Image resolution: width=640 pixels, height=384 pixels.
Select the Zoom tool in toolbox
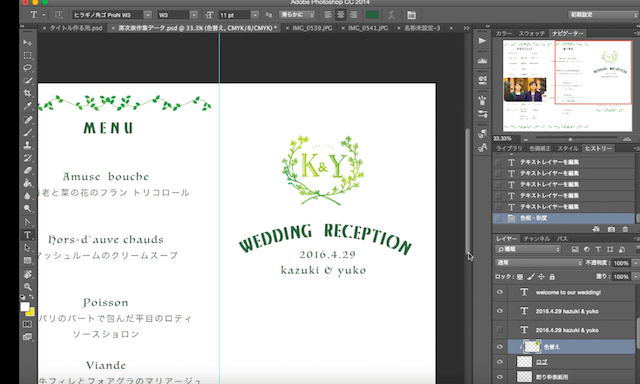[x=27, y=286]
